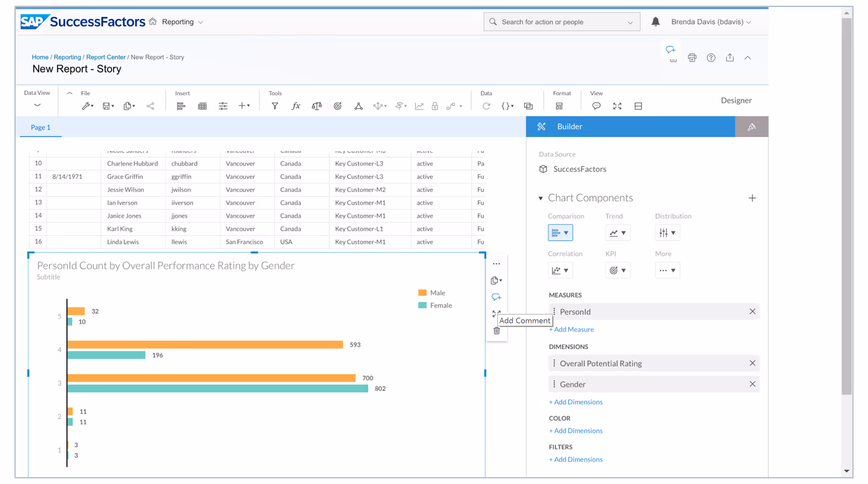This screenshot has width=868, height=484.
Task: Click Add Dimensions under FILTERS
Action: click(x=576, y=460)
